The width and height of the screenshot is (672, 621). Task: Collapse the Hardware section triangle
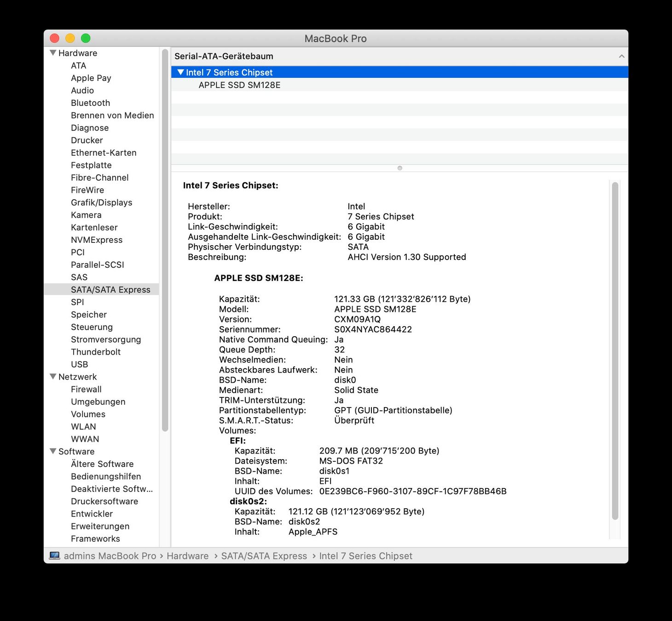pyautogui.click(x=53, y=53)
